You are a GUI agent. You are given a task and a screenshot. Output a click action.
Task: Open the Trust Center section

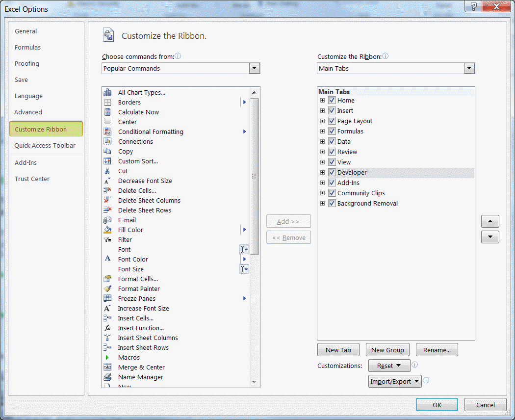(32, 179)
